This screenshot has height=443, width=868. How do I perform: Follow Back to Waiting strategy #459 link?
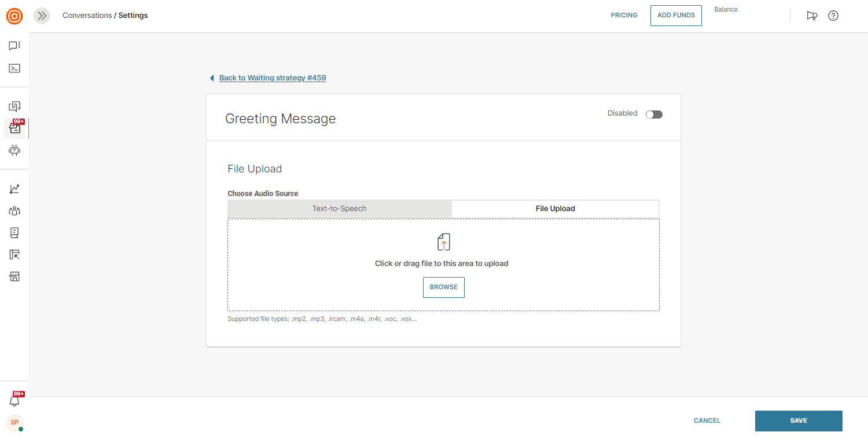point(273,78)
